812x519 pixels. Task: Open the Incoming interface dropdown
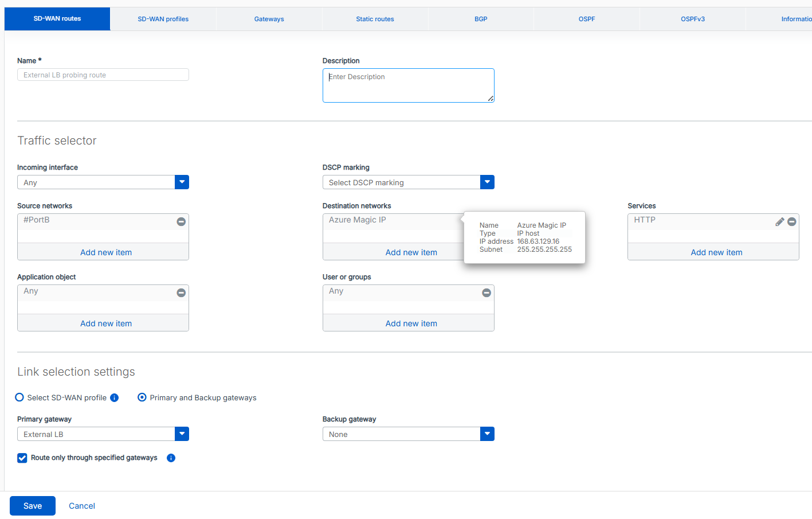[182, 182]
